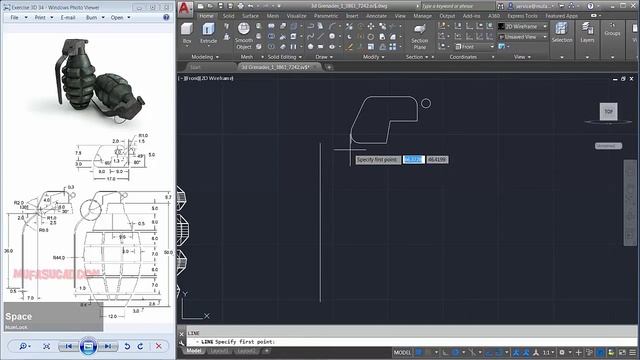The height and width of the screenshot is (360, 640).
Task: Open status bar customization hamburger icon
Action: tap(633, 352)
